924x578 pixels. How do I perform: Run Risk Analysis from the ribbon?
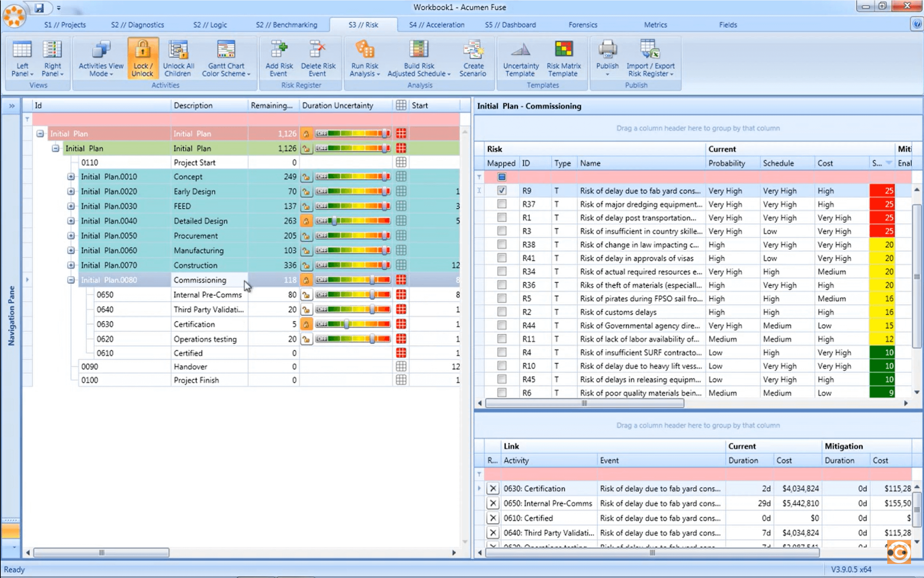click(364, 58)
